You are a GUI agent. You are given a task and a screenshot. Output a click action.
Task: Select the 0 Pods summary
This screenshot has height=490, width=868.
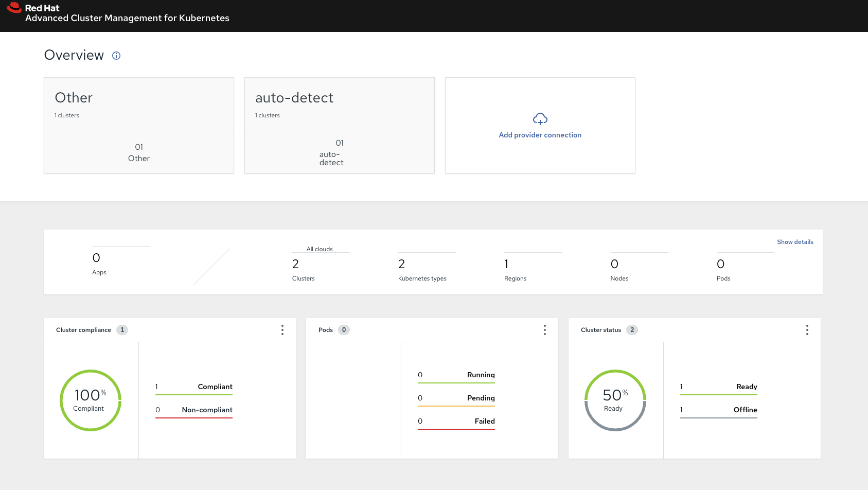[745, 267]
